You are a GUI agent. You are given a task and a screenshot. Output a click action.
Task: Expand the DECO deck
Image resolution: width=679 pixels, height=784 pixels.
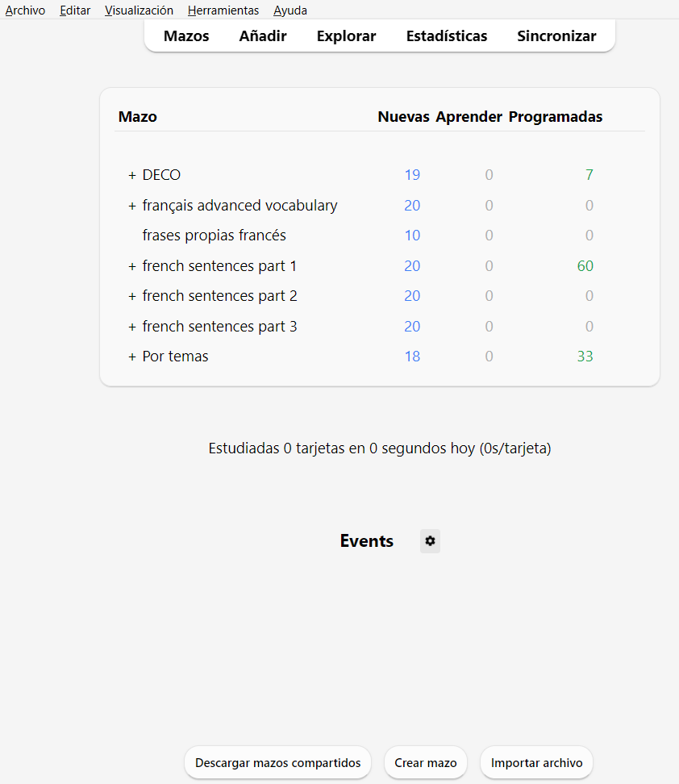[x=131, y=174]
